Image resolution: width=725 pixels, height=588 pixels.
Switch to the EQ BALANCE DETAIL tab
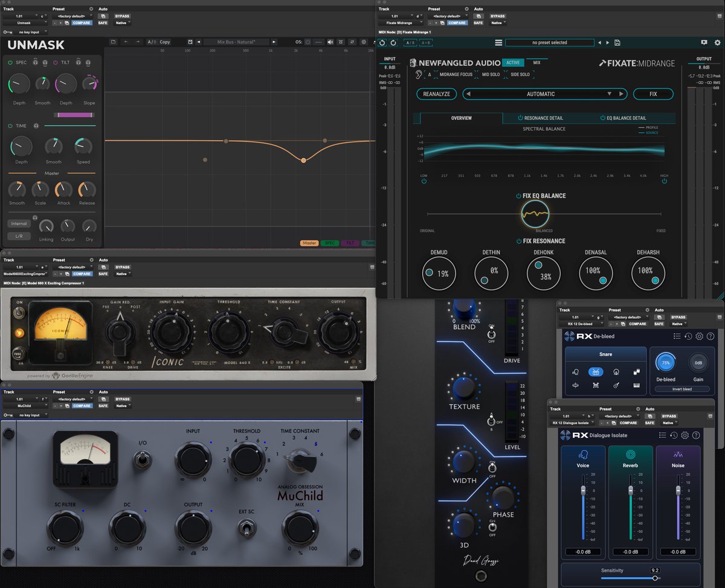point(623,118)
